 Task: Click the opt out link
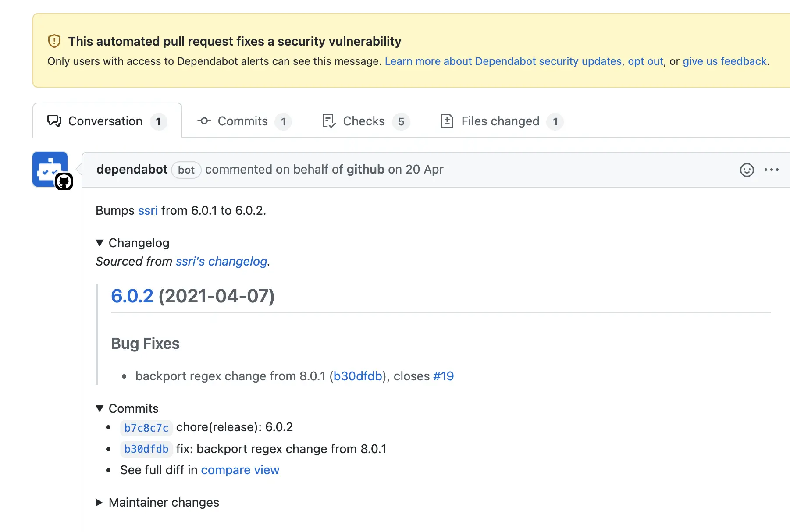pyautogui.click(x=645, y=61)
